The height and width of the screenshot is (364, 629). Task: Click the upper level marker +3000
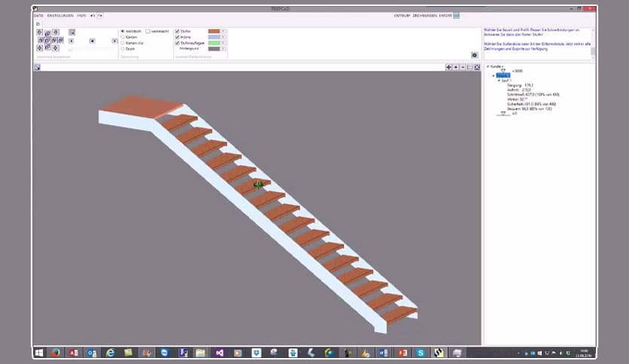pyautogui.click(x=518, y=71)
